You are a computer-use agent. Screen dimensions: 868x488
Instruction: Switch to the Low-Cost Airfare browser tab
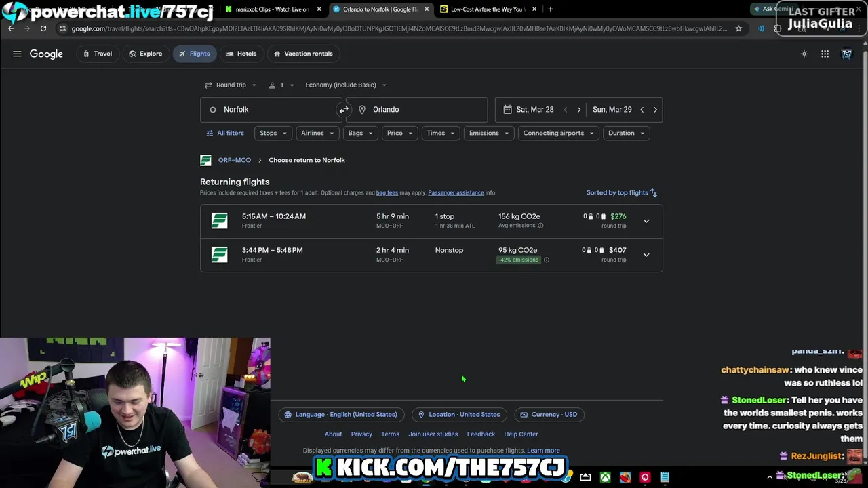[x=488, y=9]
